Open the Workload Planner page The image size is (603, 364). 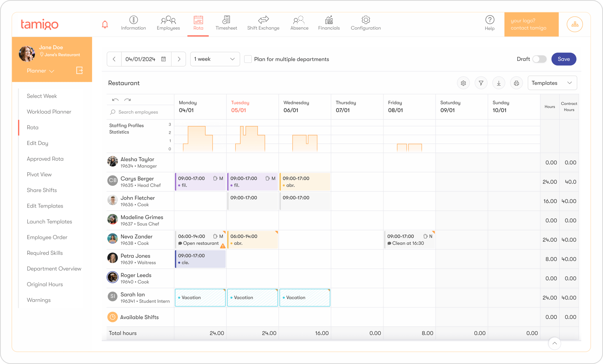click(49, 111)
